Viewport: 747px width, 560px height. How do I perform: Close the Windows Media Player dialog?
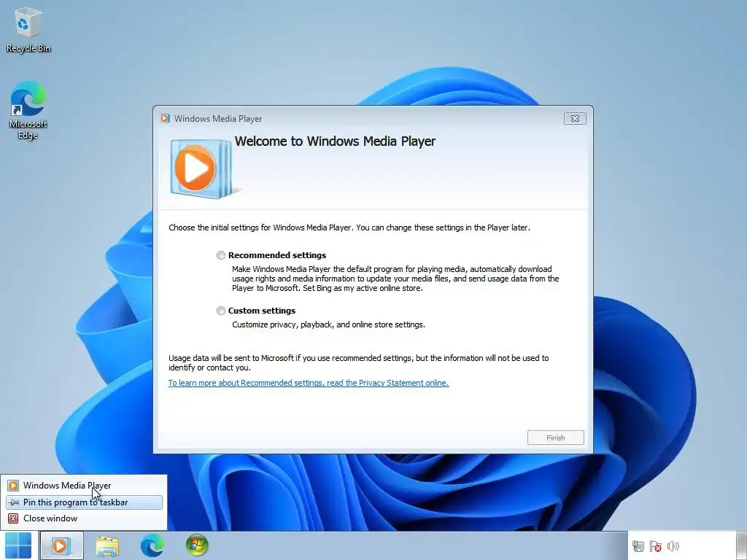[575, 119]
